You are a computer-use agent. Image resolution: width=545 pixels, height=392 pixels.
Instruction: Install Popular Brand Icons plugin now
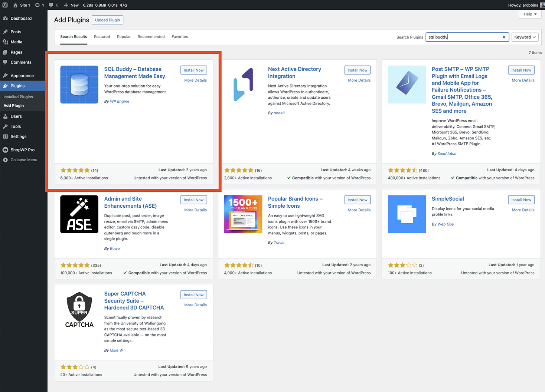358,200
